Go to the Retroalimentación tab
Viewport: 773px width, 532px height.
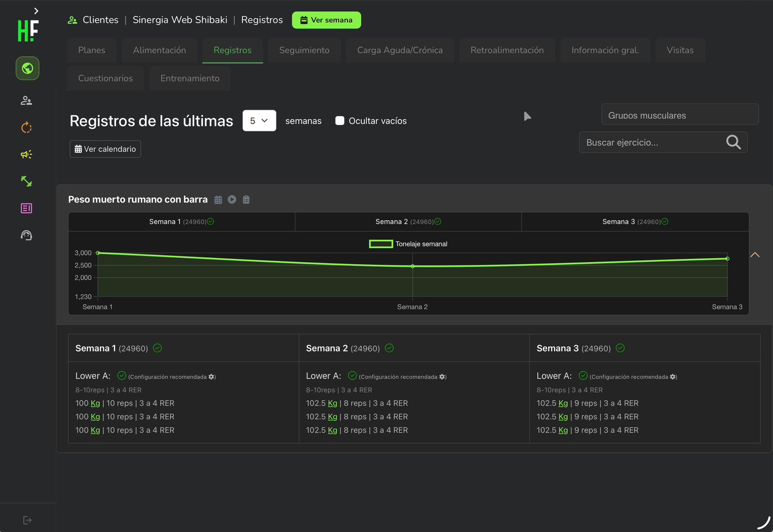[x=507, y=50]
